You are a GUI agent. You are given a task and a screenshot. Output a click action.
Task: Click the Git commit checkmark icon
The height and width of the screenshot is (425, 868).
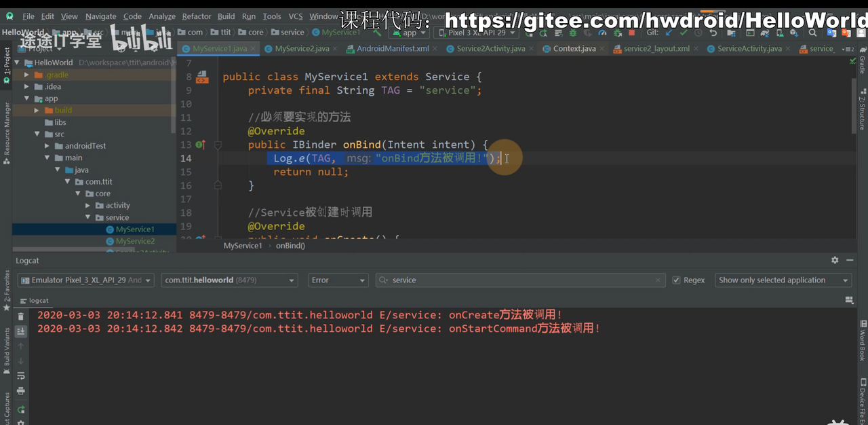684,33
